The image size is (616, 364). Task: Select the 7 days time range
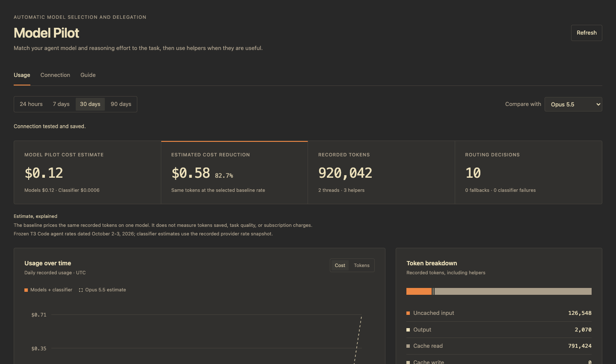61,104
